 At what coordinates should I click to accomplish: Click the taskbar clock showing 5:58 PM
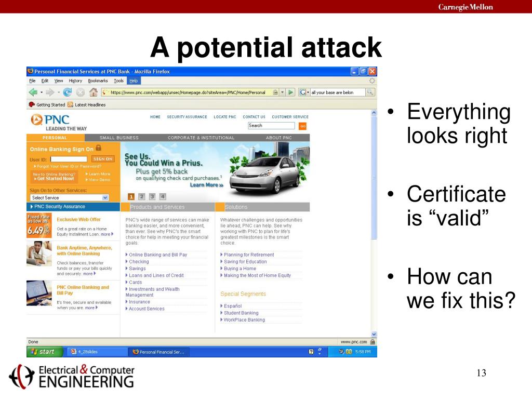[363, 352]
